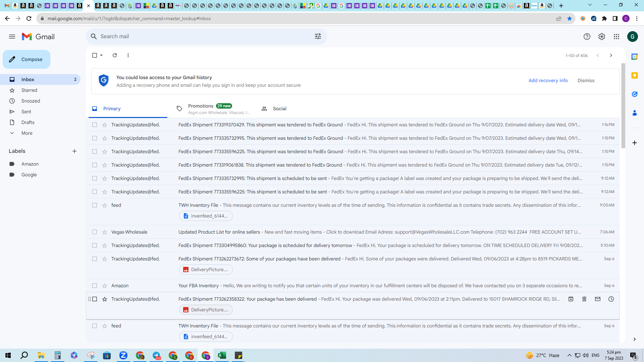
Task: Mark FedEx 773262358322 email as unread
Action: click(x=598, y=299)
